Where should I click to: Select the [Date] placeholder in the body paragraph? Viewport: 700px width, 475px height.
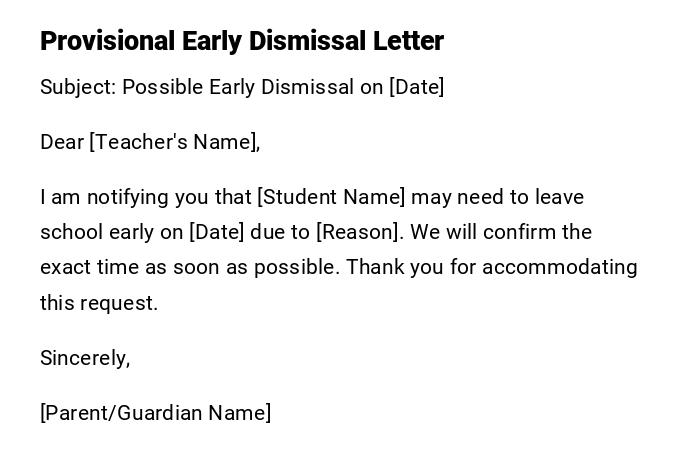(216, 232)
